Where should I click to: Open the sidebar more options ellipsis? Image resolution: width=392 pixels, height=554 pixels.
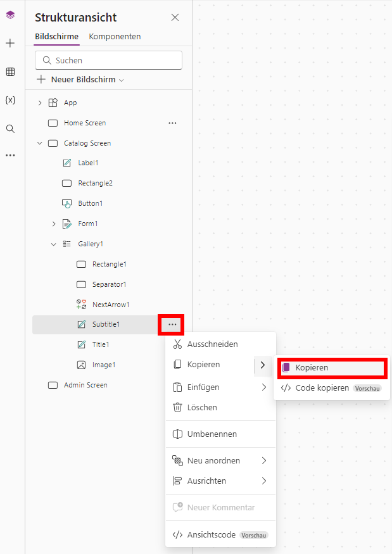pyautogui.click(x=10, y=155)
